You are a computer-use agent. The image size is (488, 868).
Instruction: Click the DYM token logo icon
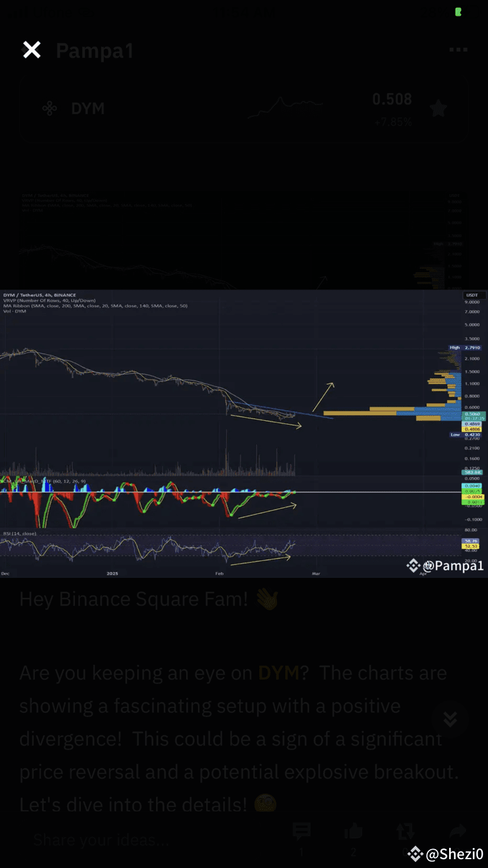pos(50,108)
